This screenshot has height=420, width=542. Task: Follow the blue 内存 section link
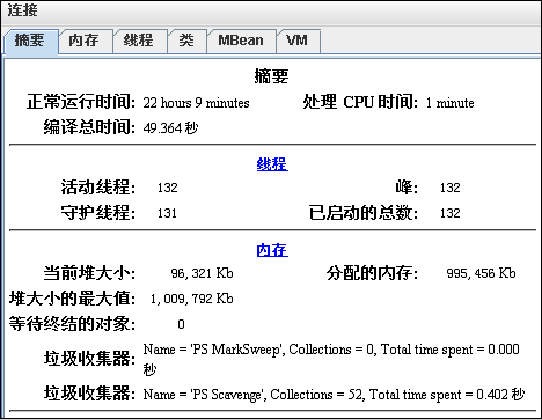pos(272,250)
